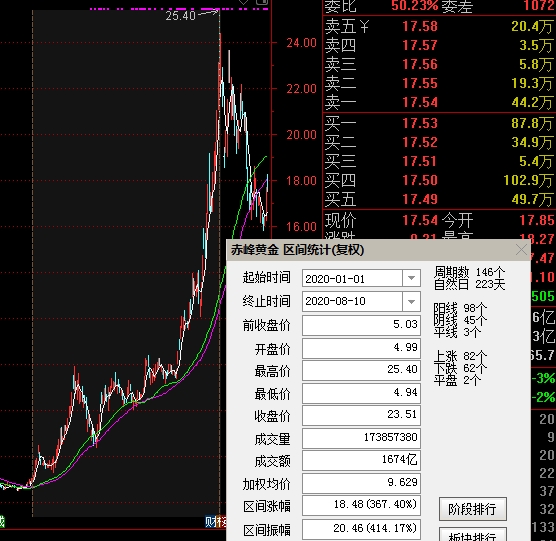556x541 pixels.
Task: Click the 财 marker icon under chart
Action: (x=210, y=522)
